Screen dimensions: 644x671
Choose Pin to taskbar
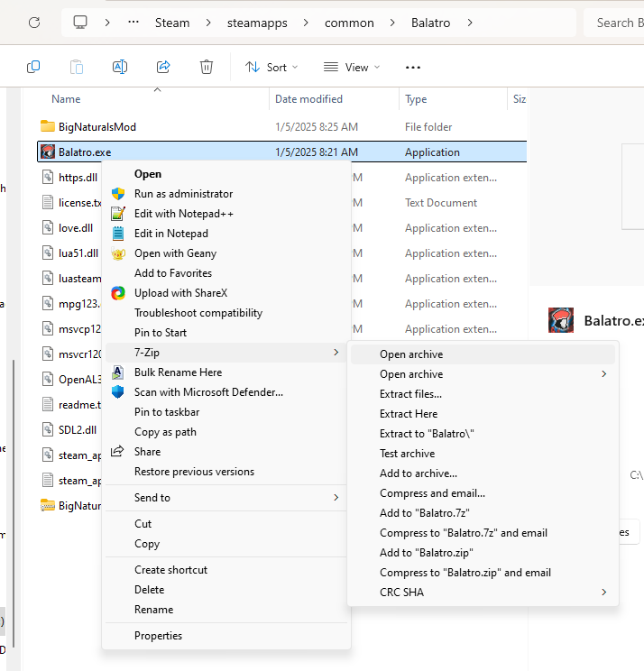(x=225, y=412)
